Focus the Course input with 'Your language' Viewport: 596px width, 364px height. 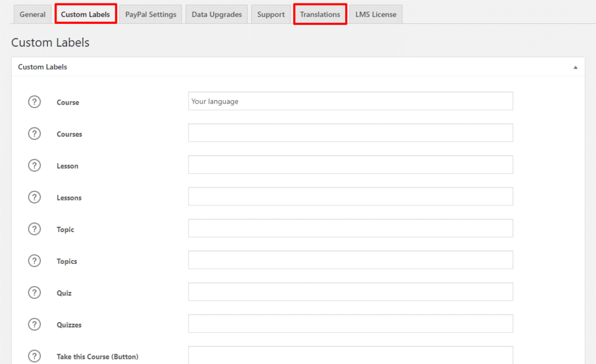350,101
